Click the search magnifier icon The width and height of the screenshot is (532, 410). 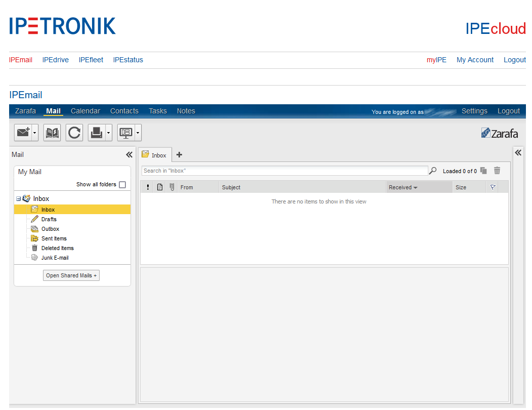433,171
